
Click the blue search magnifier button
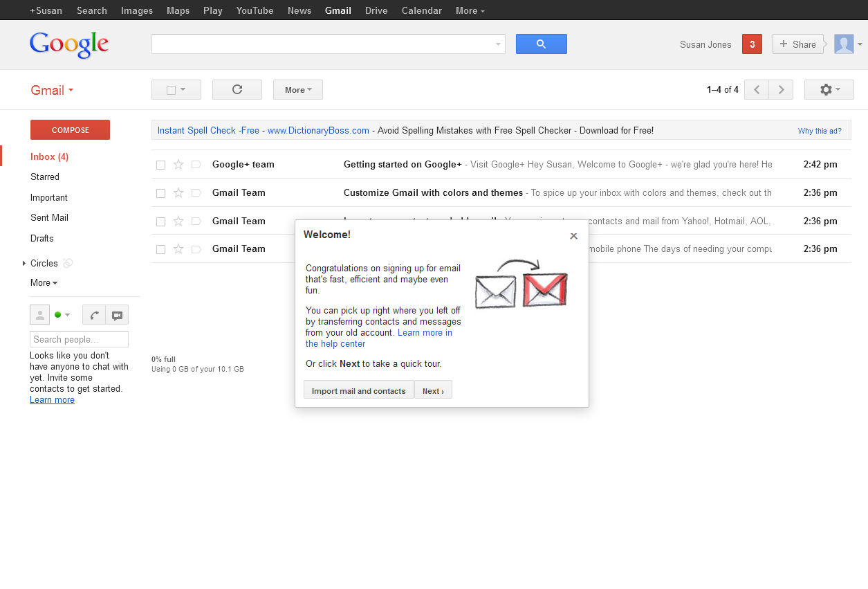coord(541,44)
